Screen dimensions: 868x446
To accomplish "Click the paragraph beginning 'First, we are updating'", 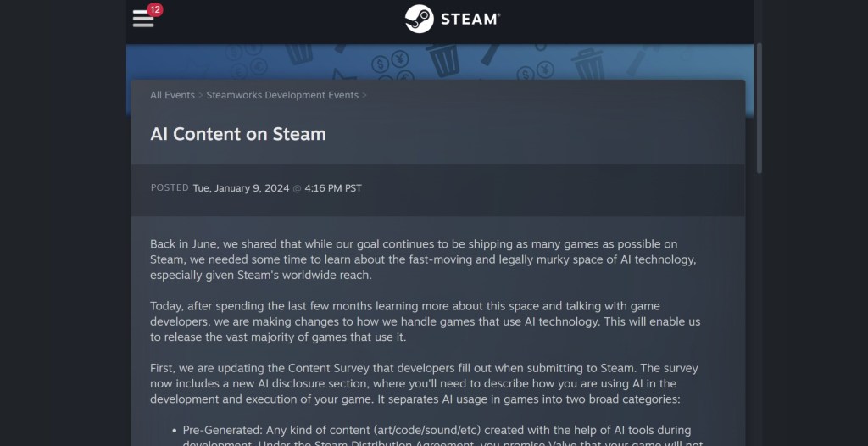I will click(424, 383).
